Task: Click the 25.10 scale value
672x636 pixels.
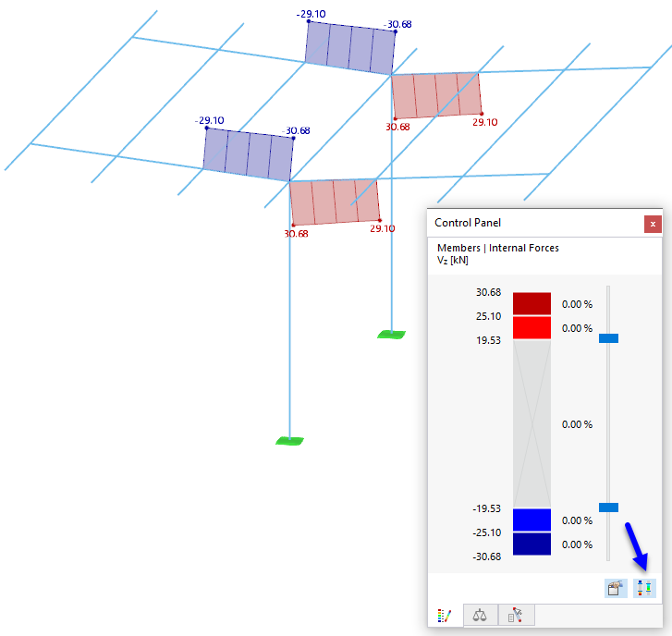Action: point(488,316)
